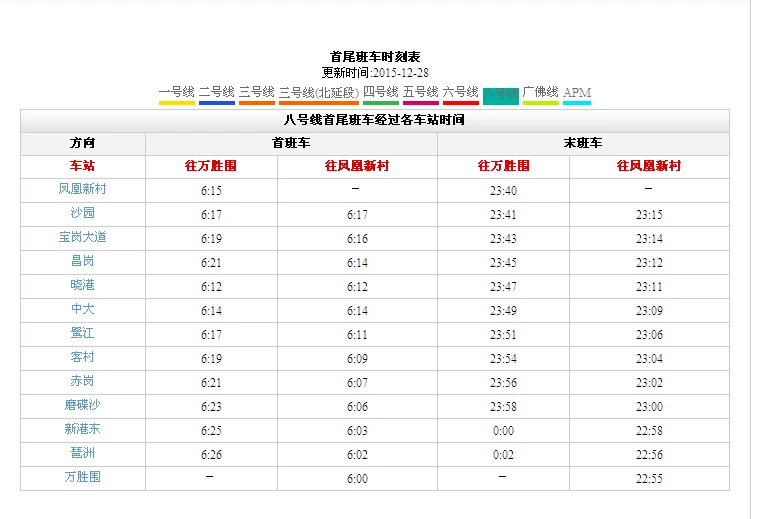Open the 凤凰新村 station link
764x519 pixels.
pos(82,189)
